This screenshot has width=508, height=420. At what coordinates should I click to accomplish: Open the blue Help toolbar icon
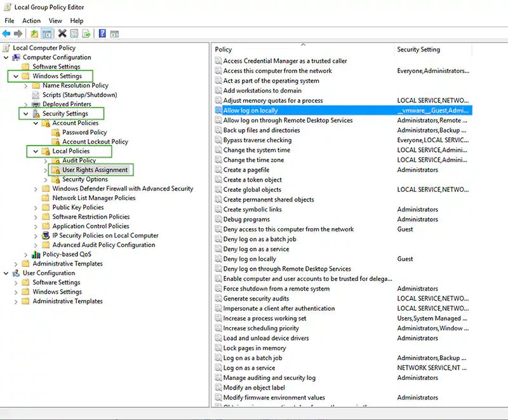pos(102,34)
